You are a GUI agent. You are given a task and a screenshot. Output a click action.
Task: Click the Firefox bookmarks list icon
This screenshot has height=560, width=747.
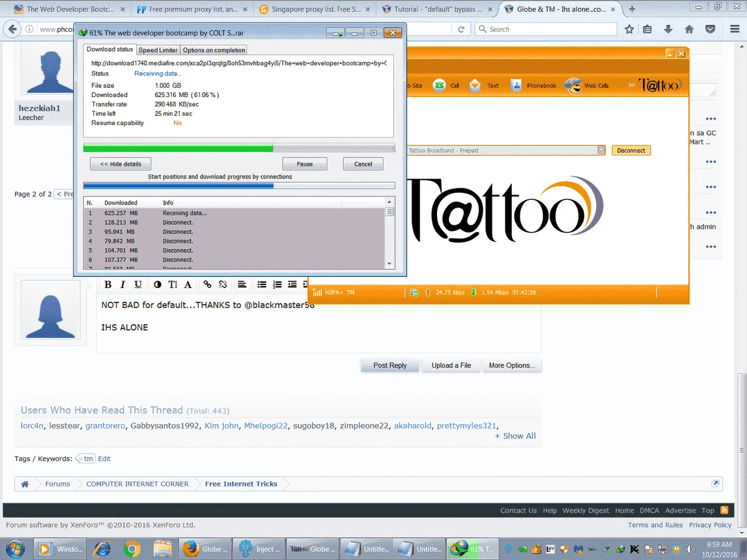click(647, 29)
